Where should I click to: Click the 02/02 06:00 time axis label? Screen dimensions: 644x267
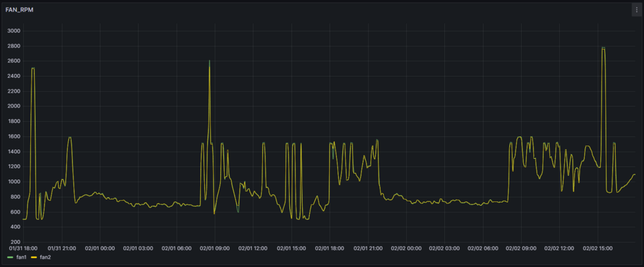coord(482,248)
